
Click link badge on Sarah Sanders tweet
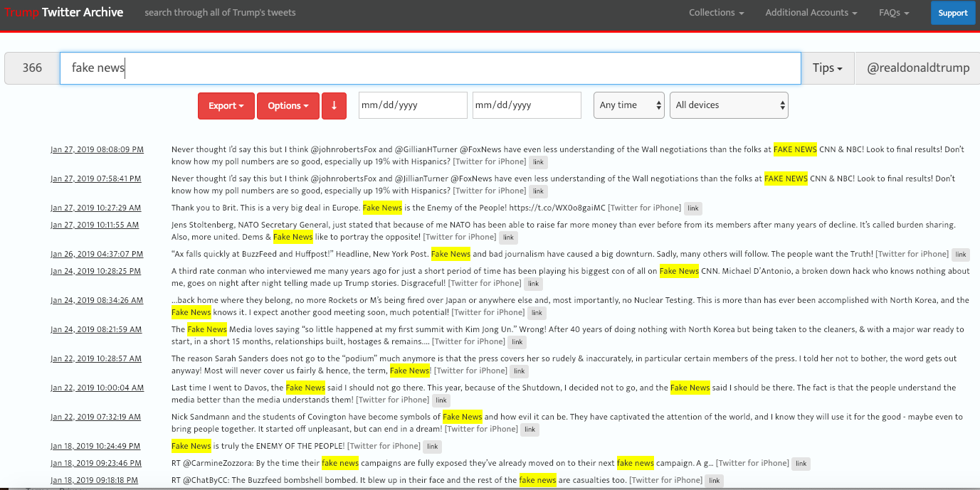pos(520,371)
